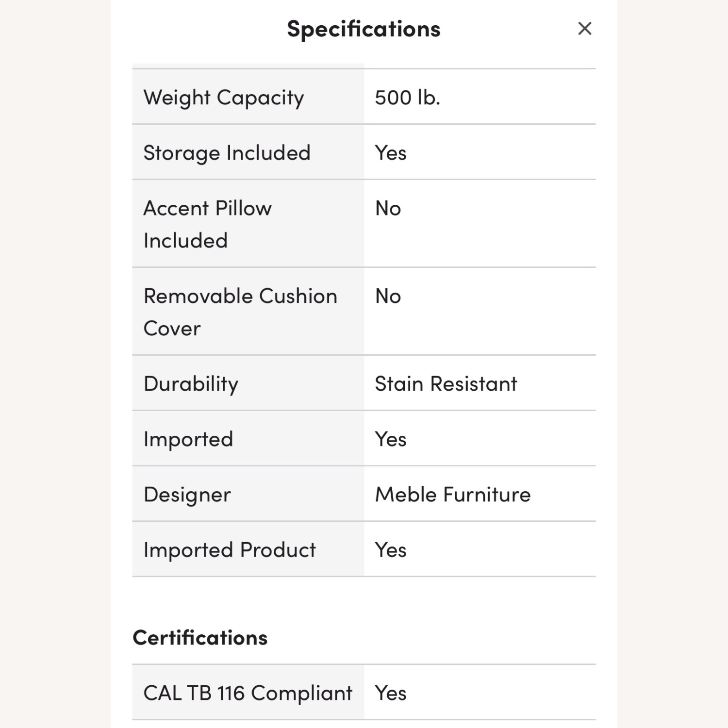The image size is (728, 728).
Task: Click the Stain Resistant value
Action: point(446,384)
